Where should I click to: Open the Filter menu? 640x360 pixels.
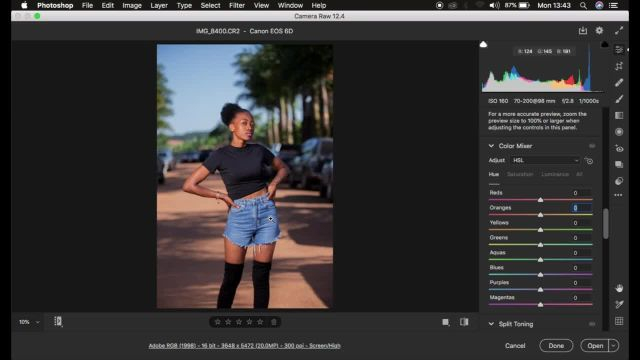point(237,5)
